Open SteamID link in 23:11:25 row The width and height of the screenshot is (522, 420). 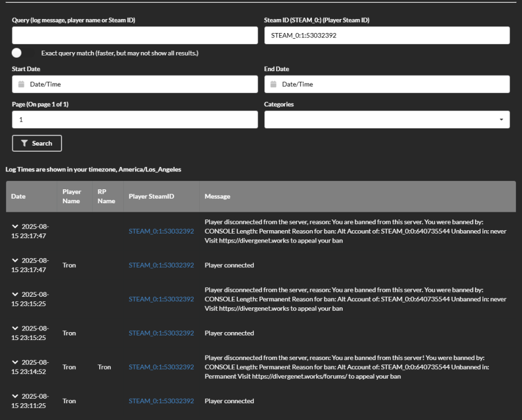(x=161, y=401)
